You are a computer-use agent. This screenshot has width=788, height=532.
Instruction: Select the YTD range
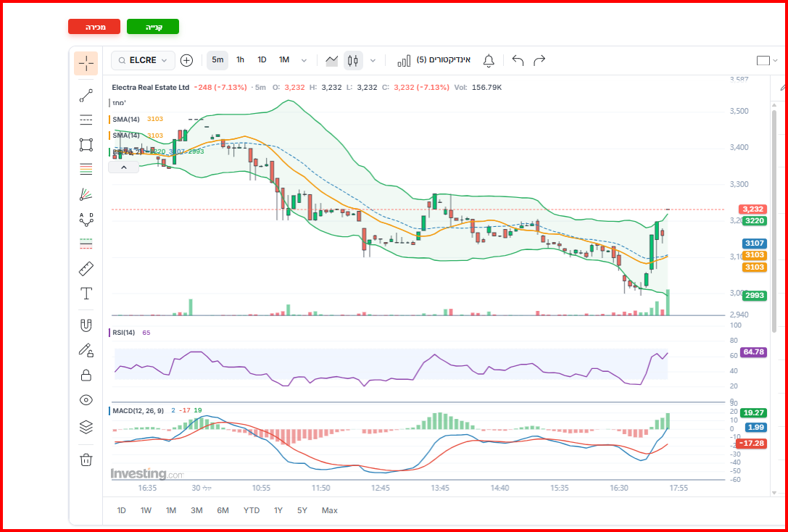point(252,510)
